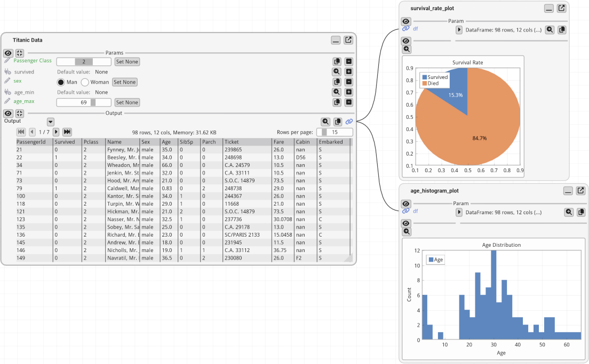Open the Output selector dropdown
Image resolution: width=589 pixels, height=364 pixels.
tap(50, 122)
